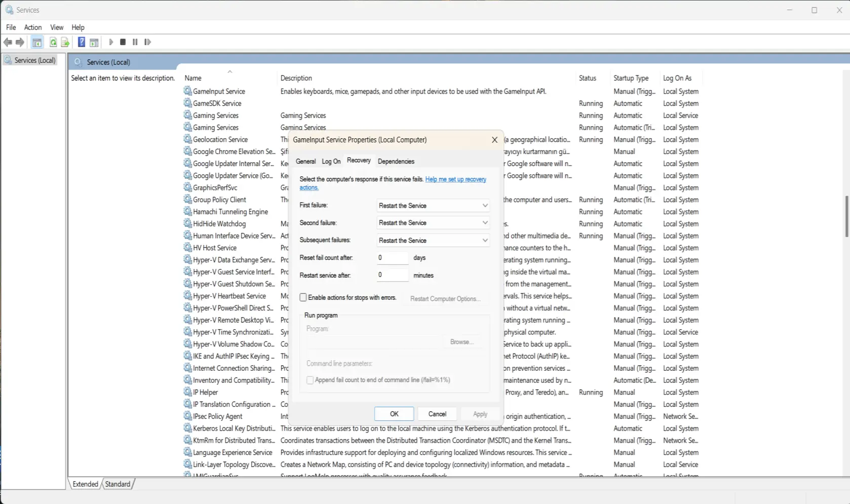Image resolution: width=850 pixels, height=504 pixels.
Task: Select the Recovery tab
Action: 359,160
